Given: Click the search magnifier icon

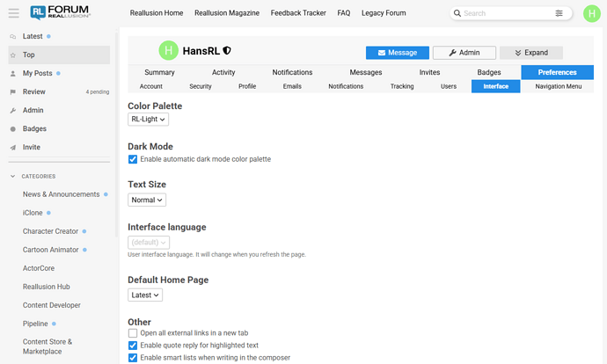Looking at the screenshot, I should tap(457, 13).
